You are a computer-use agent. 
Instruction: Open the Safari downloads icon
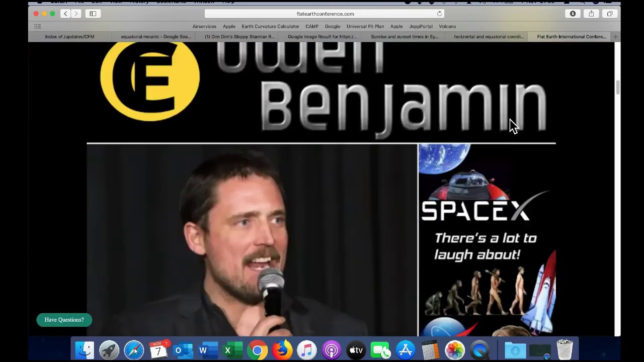tap(573, 14)
